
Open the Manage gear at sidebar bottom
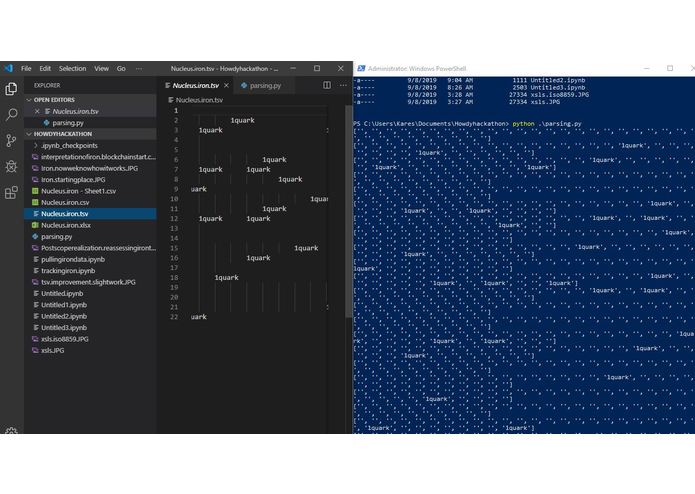11,431
